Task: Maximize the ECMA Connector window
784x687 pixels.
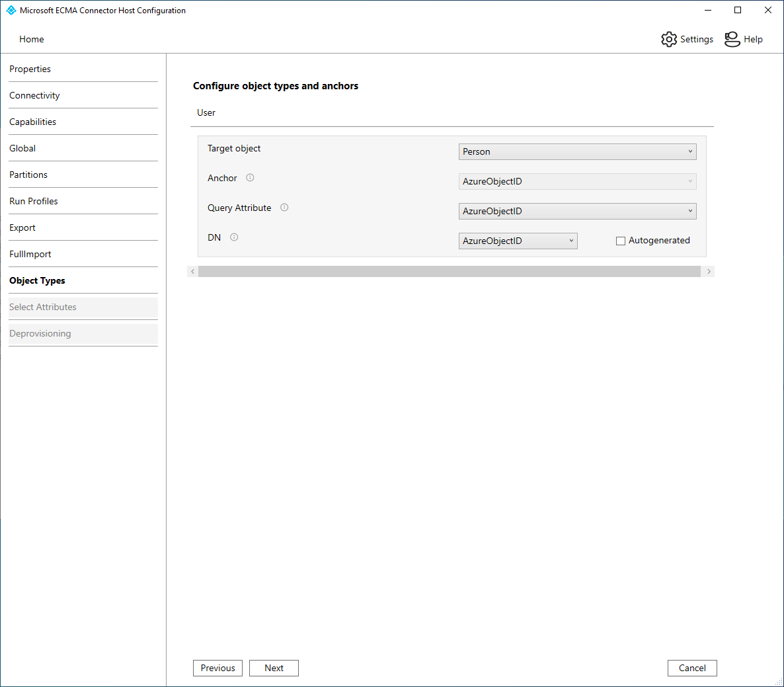Action: click(738, 10)
